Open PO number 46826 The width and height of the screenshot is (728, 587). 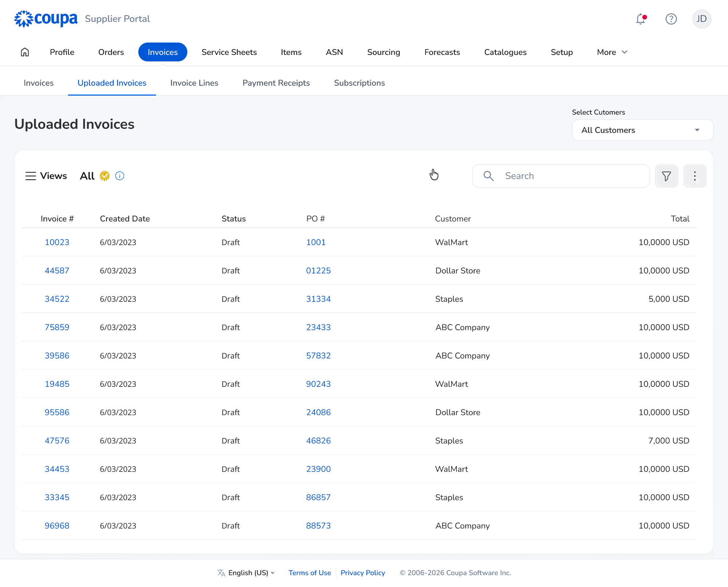pyautogui.click(x=318, y=441)
